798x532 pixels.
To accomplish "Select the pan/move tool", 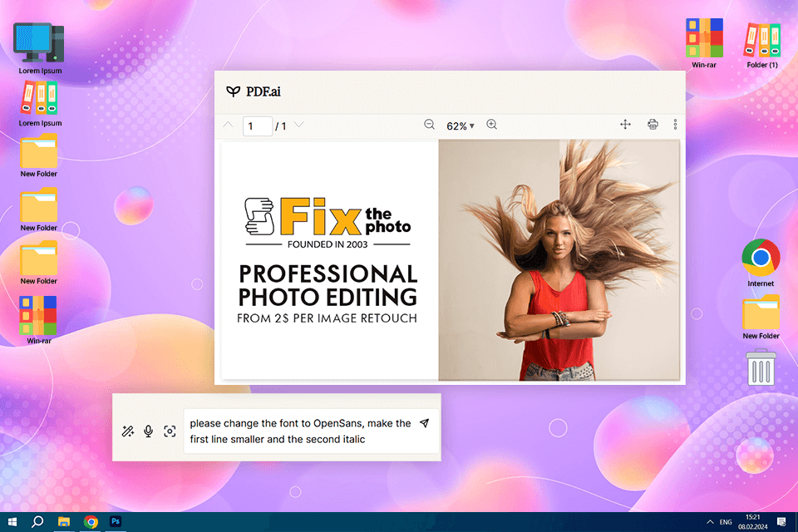I will [x=625, y=124].
